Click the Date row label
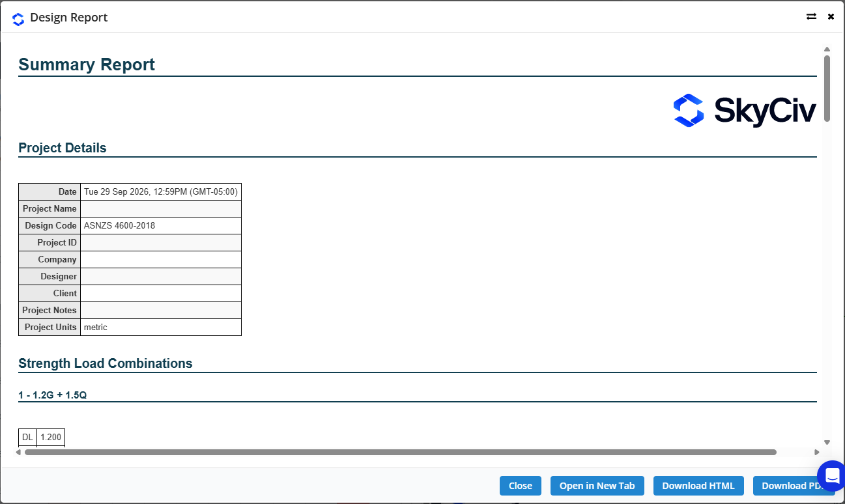 [50, 192]
